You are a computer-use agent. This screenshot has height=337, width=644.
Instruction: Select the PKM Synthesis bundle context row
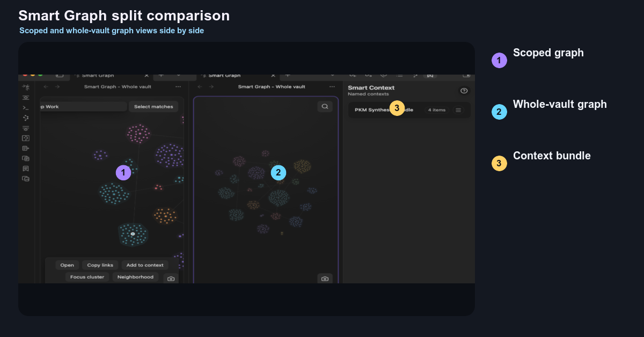tap(409, 110)
